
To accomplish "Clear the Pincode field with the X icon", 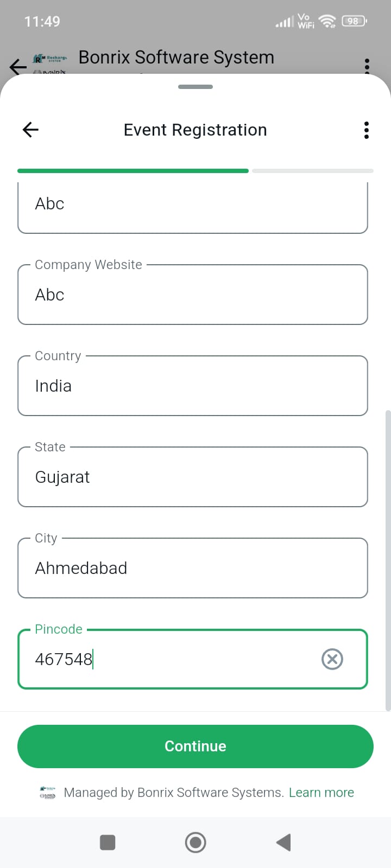I will tap(332, 659).
